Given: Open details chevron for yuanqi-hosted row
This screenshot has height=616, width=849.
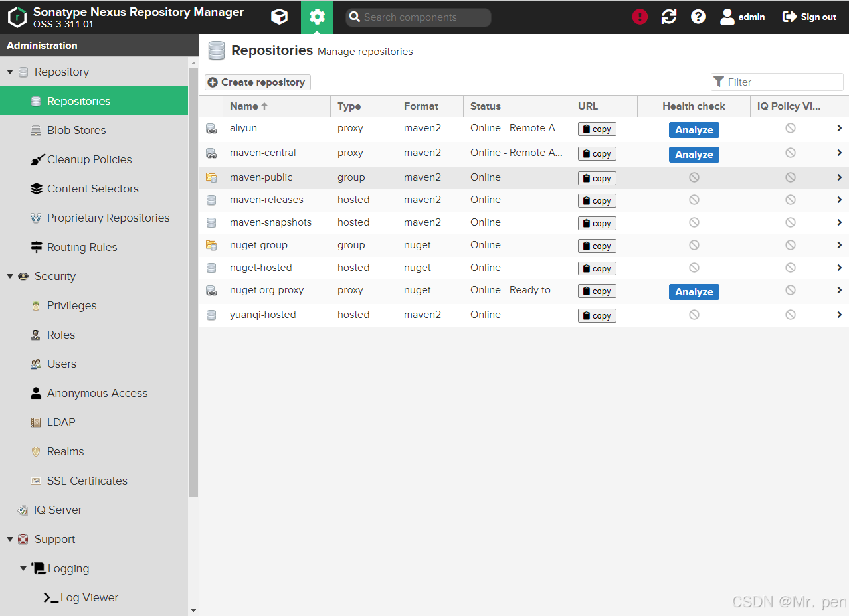Looking at the screenshot, I should pos(840,315).
